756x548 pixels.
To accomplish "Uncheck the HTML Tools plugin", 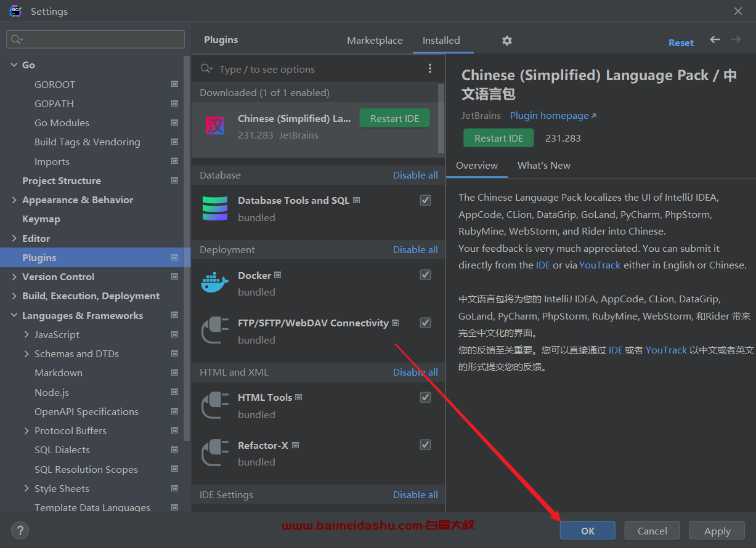I will (x=425, y=397).
